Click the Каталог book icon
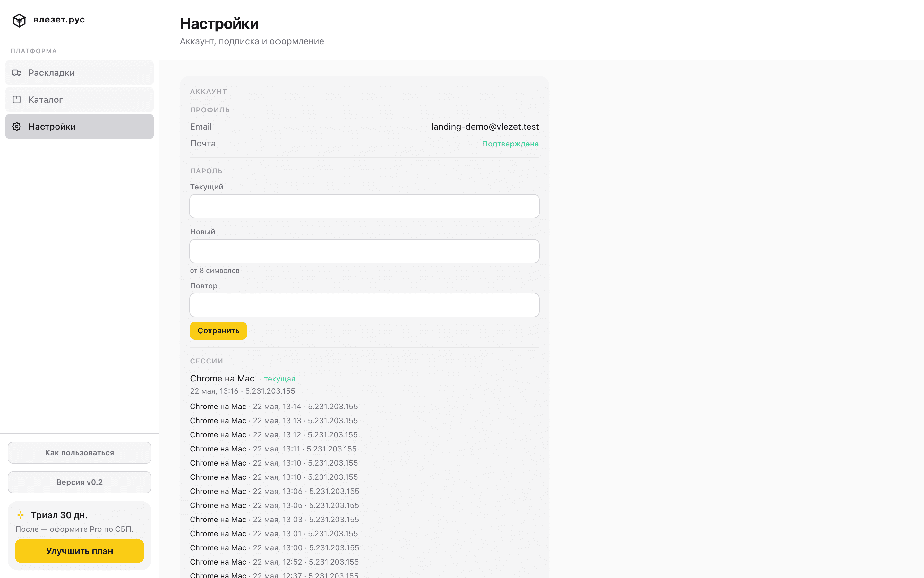The width and height of the screenshot is (924, 578). click(x=17, y=100)
